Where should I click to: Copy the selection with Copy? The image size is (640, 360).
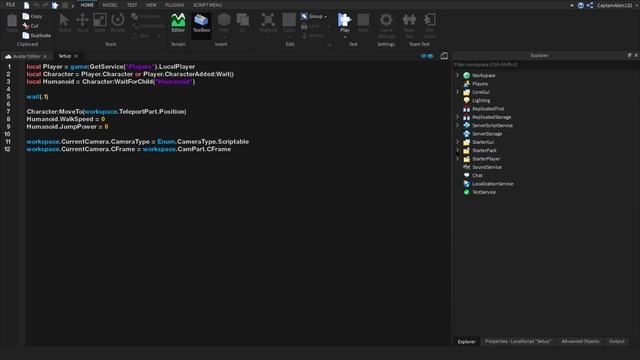[32, 16]
